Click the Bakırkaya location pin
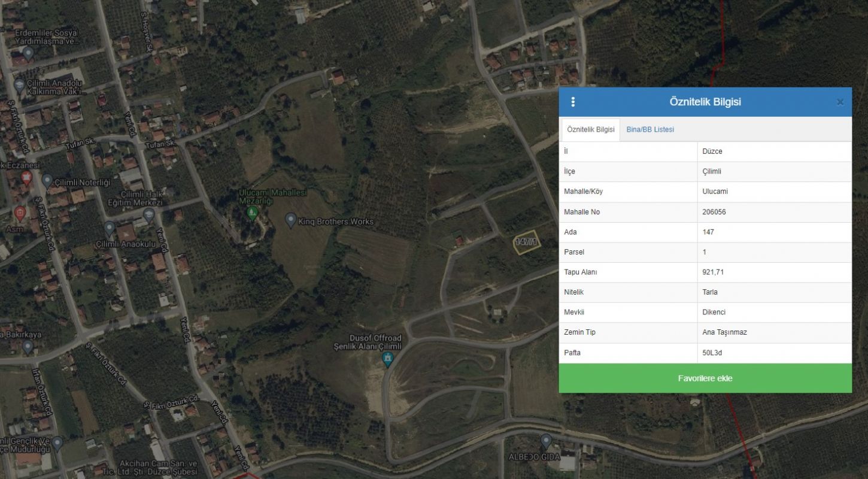This screenshot has height=479, width=868. pyautogui.click(x=28, y=346)
